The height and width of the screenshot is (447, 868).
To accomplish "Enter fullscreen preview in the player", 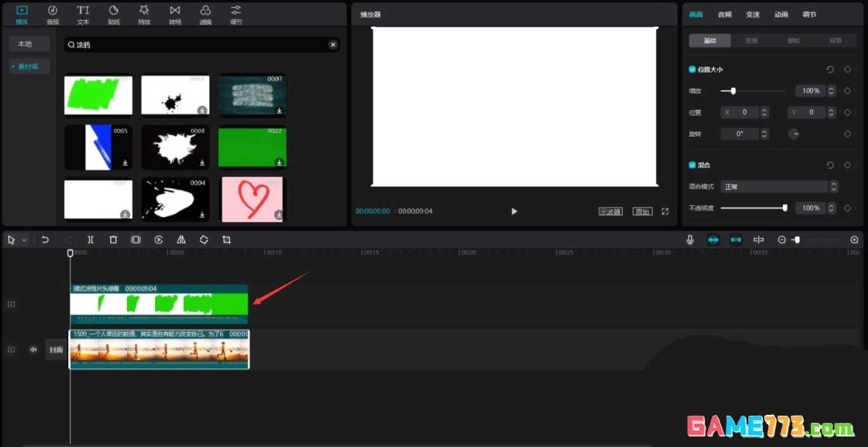I will pyautogui.click(x=665, y=211).
